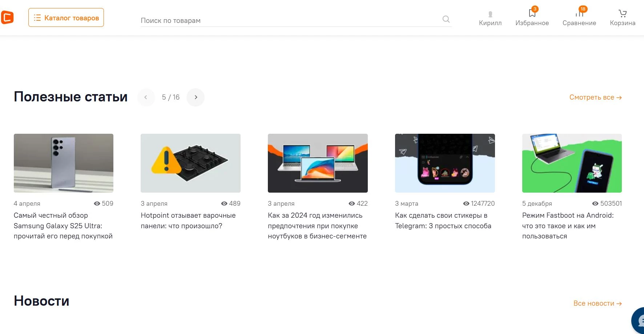Click the Все новости link
The width and height of the screenshot is (644, 334).
tap(597, 303)
